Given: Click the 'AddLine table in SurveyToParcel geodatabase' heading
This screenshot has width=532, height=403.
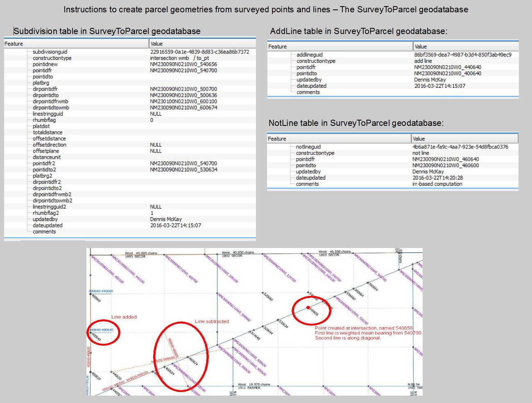Looking at the screenshot, I should 359,31.
